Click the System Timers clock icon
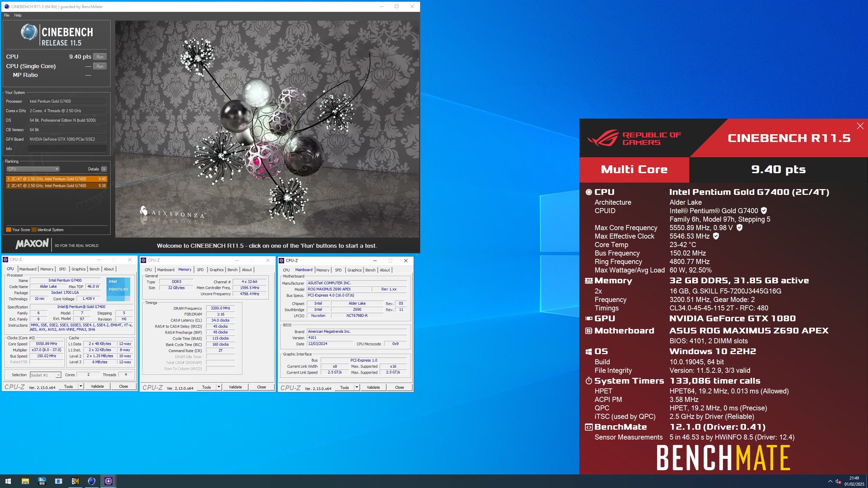The width and height of the screenshot is (868, 488). 589,381
